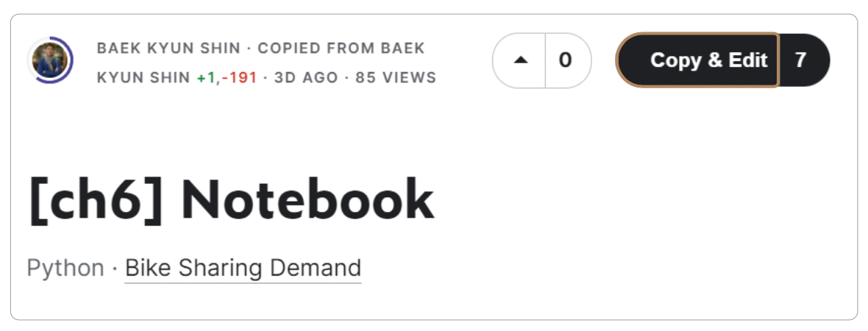This screenshot has height=331, width=868.
Task: Click the '3D AGO' timestamp
Action: click(306, 77)
